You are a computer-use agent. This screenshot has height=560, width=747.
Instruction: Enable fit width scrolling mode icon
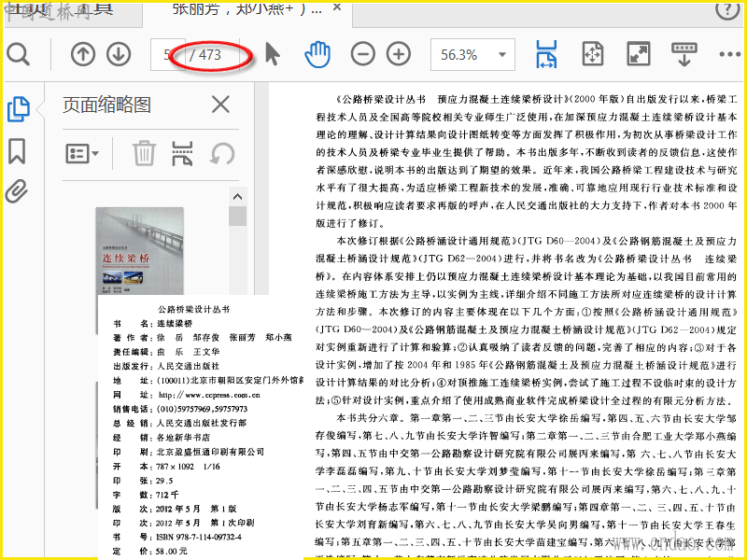click(546, 54)
